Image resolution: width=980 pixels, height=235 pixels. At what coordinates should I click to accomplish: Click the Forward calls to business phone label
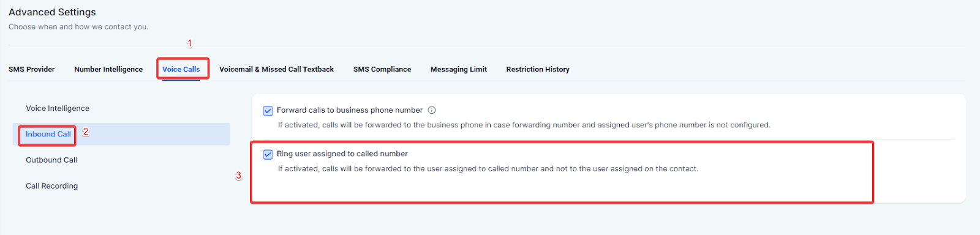(350, 110)
